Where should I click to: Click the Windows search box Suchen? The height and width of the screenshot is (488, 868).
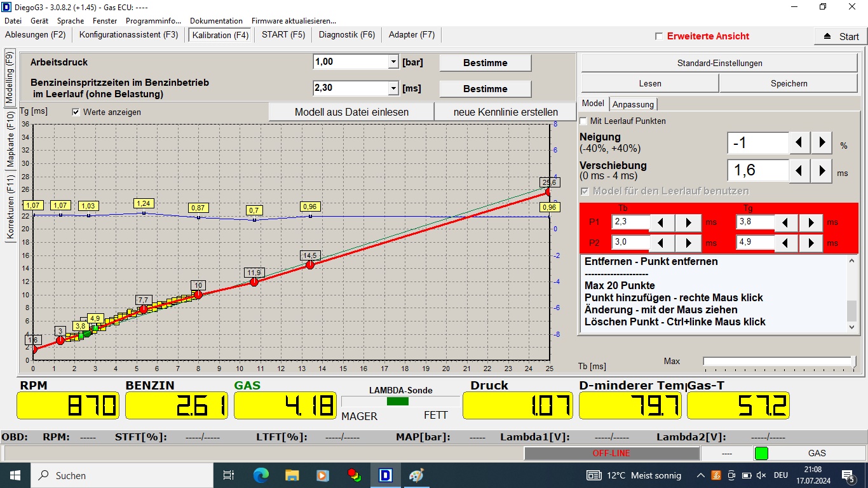click(x=122, y=475)
